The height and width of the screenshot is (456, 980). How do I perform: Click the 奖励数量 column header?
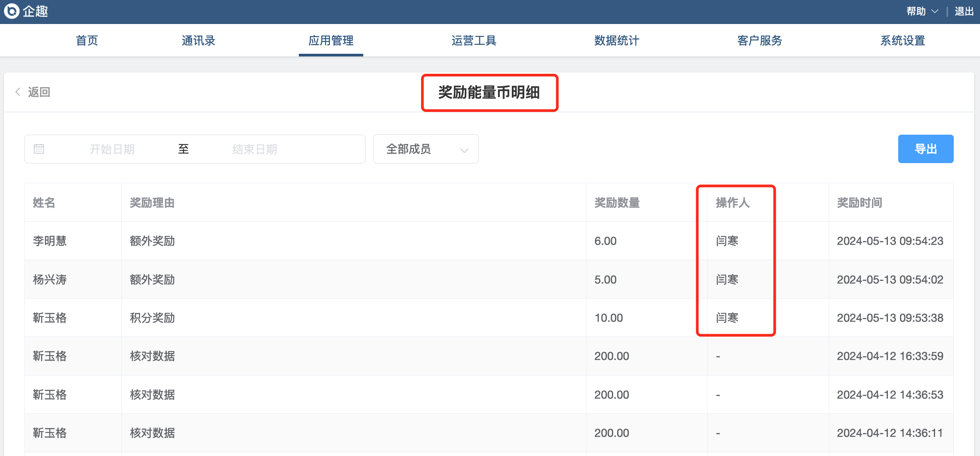point(617,203)
